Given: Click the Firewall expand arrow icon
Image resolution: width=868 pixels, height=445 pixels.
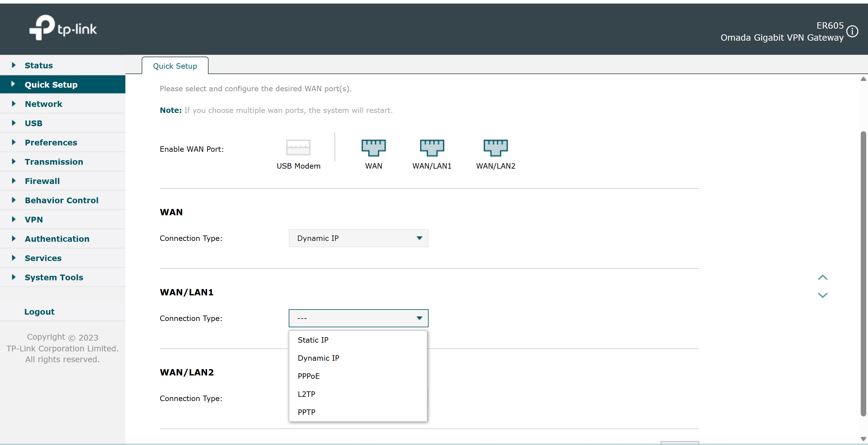Looking at the screenshot, I should (14, 181).
